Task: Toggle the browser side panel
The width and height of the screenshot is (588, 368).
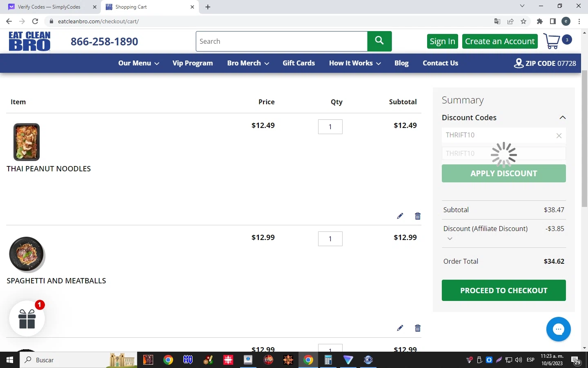Action: coord(553,21)
